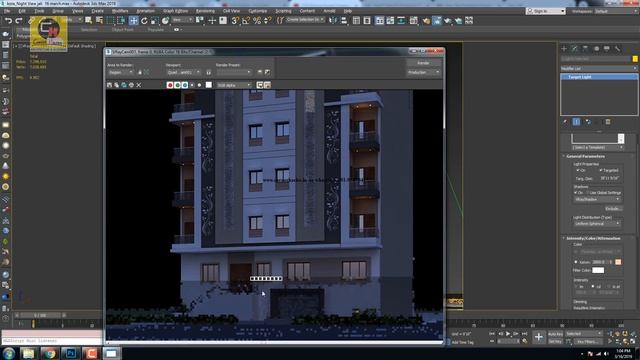640x360 pixels.
Task: Open the RGB Alpha channel dropdown
Action: click(234, 85)
